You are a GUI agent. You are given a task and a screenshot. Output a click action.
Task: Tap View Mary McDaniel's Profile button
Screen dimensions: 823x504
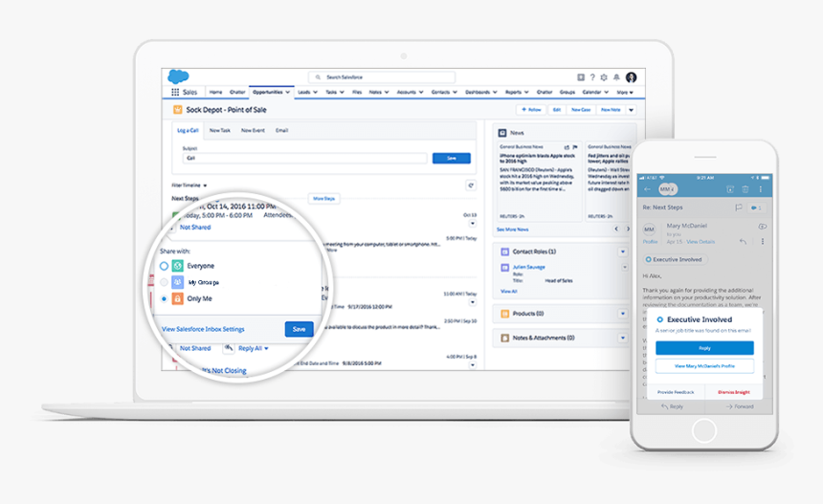[x=704, y=366]
